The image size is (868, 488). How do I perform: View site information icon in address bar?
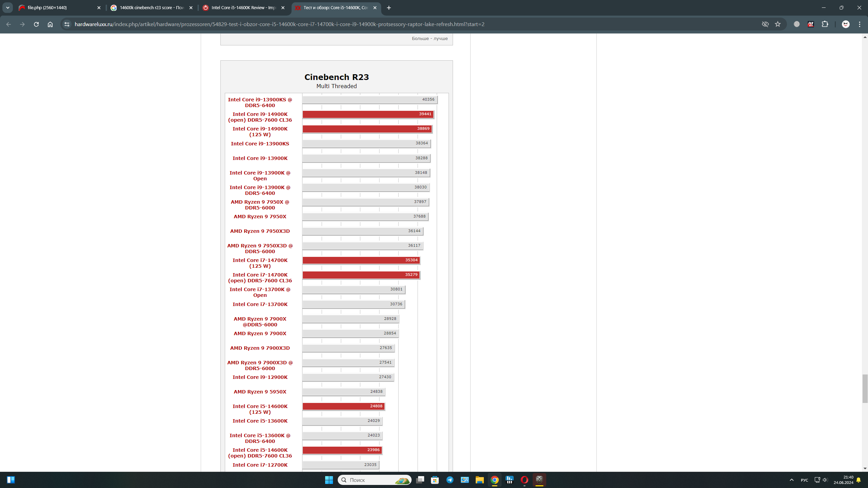(x=67, y=24)
